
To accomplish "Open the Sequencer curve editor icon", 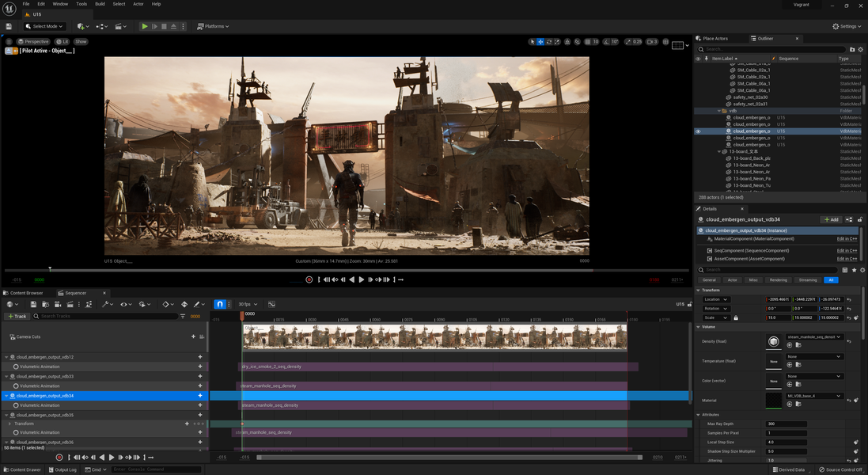I will (x=272, y=304).
